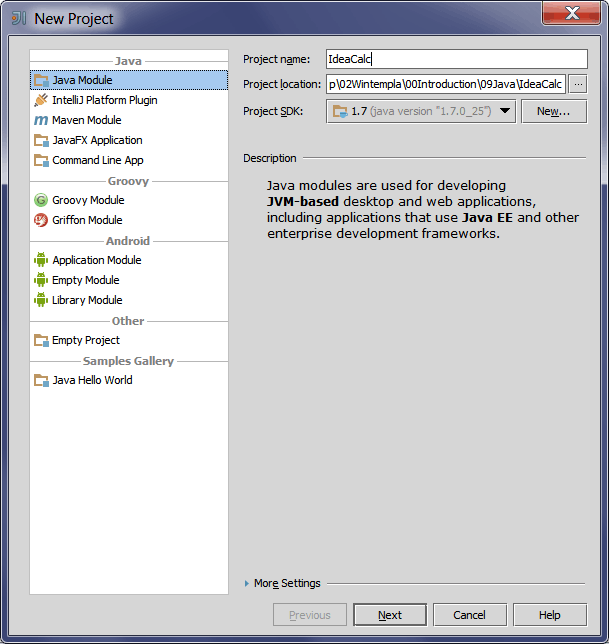Select Java Hello World sample
609x644 pixels.
click(129, 380)
